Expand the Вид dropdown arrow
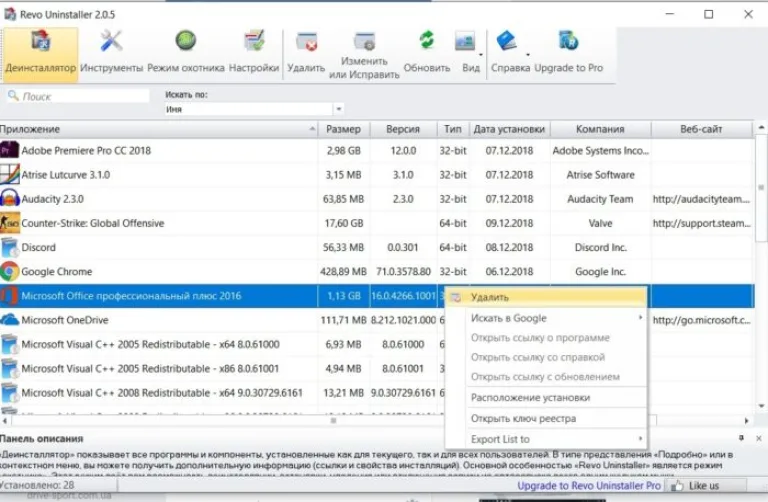768x502 pixels. (481, 54)
